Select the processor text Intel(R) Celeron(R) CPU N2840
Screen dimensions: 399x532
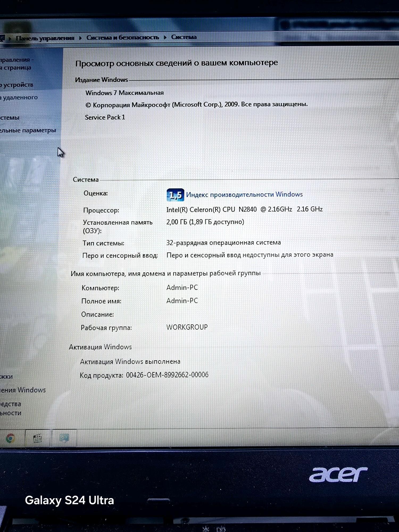point(211,210)
